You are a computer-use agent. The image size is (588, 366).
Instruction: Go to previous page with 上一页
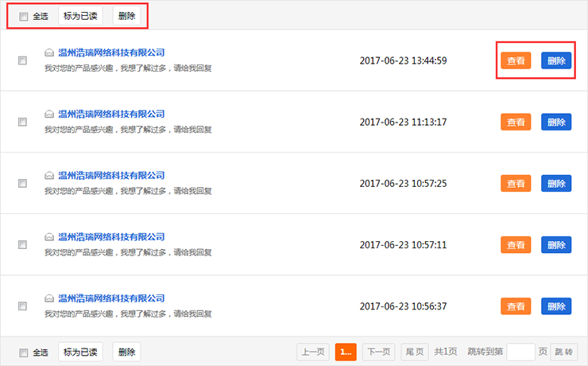pyautogui.click(x=313, y=352)
